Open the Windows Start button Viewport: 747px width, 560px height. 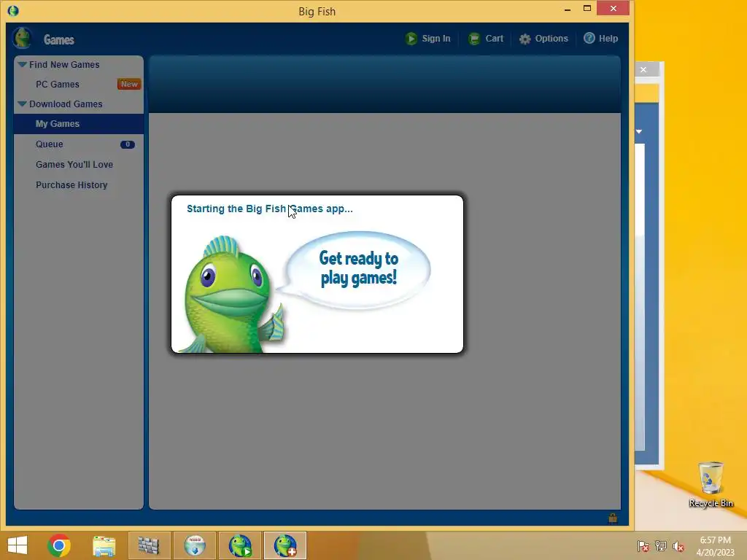(18, 545)
